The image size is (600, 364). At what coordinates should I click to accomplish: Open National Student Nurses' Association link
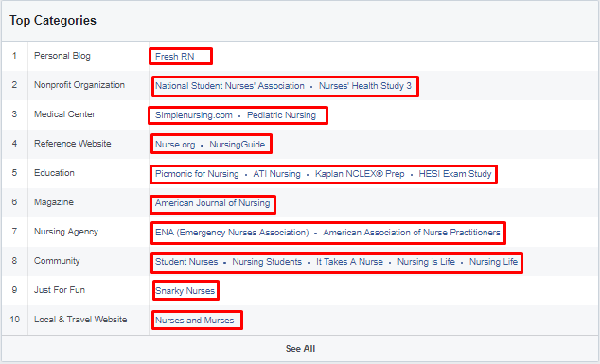click(x=230, y=86)
